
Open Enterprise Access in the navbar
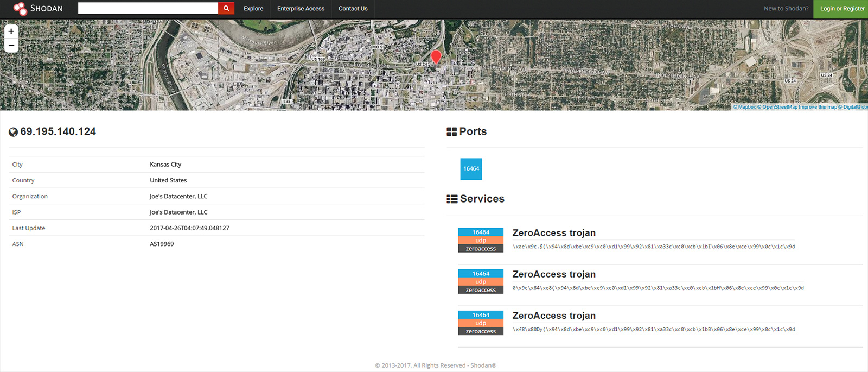click(x=301, y=9)
